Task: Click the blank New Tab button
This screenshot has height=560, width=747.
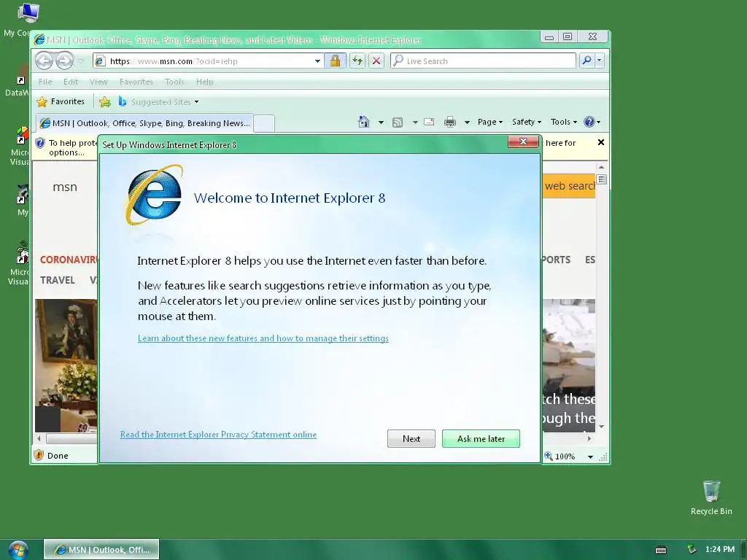Action: [264, 122]
